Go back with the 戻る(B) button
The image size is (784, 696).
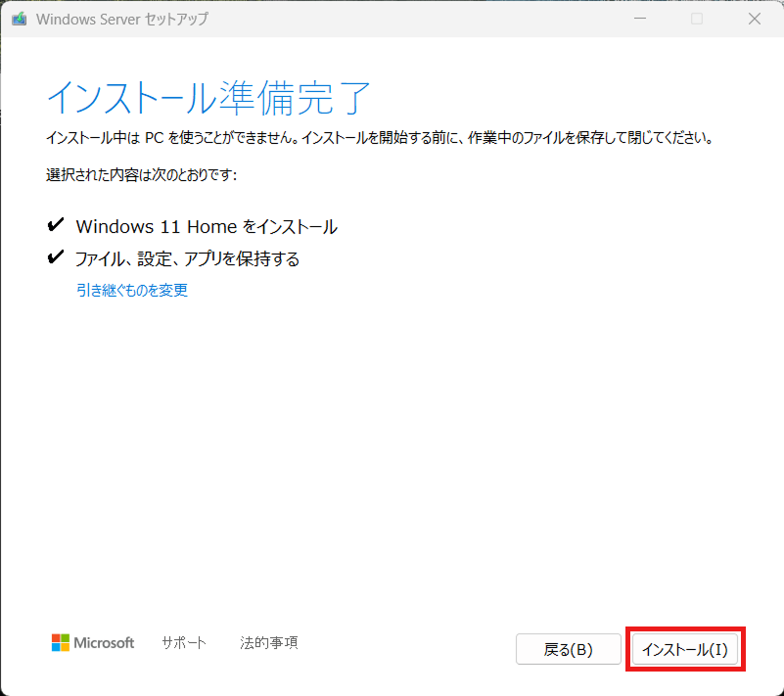[569, 649]
